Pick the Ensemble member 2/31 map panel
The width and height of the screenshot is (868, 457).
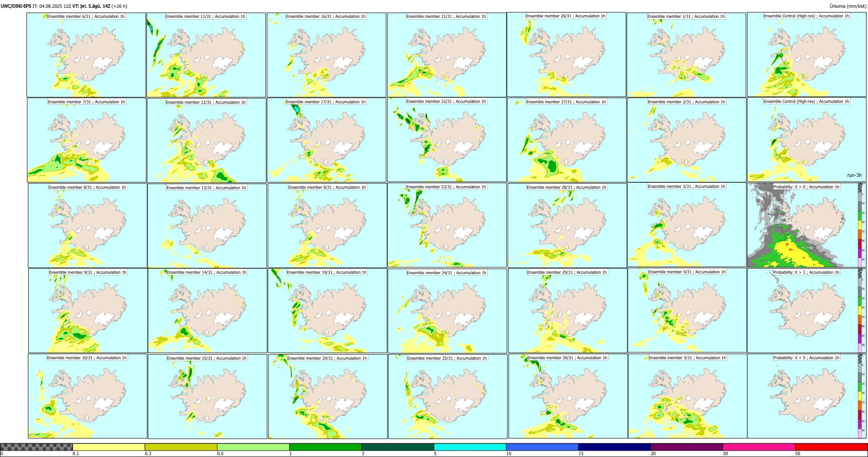point(687,140)
